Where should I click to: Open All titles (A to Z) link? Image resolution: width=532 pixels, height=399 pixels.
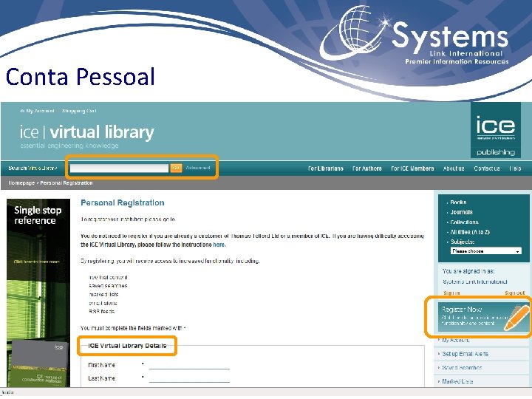pyautogui.click(x=470, y=232)
